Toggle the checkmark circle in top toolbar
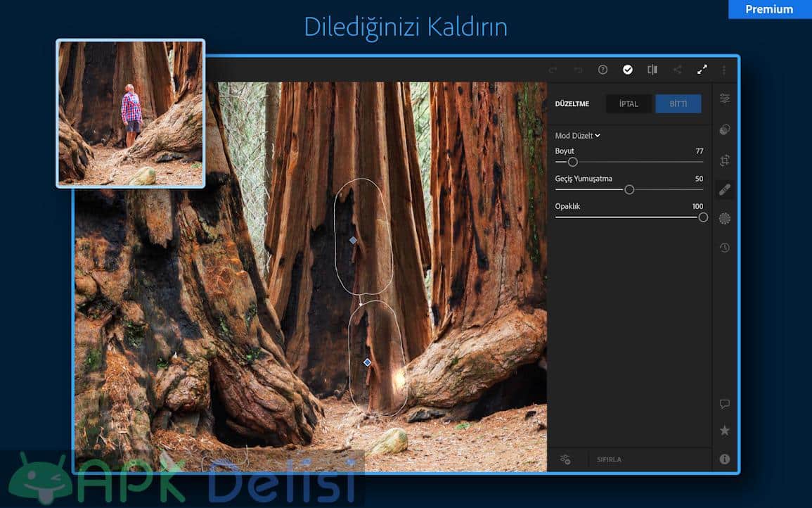 pos(627,70)
